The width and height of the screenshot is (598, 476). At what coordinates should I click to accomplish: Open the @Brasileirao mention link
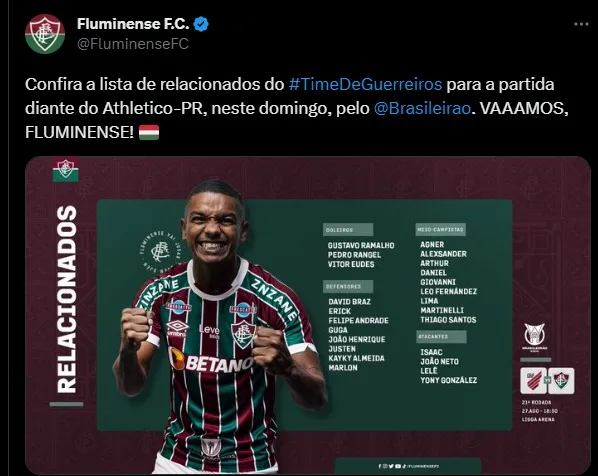[422, 109]
